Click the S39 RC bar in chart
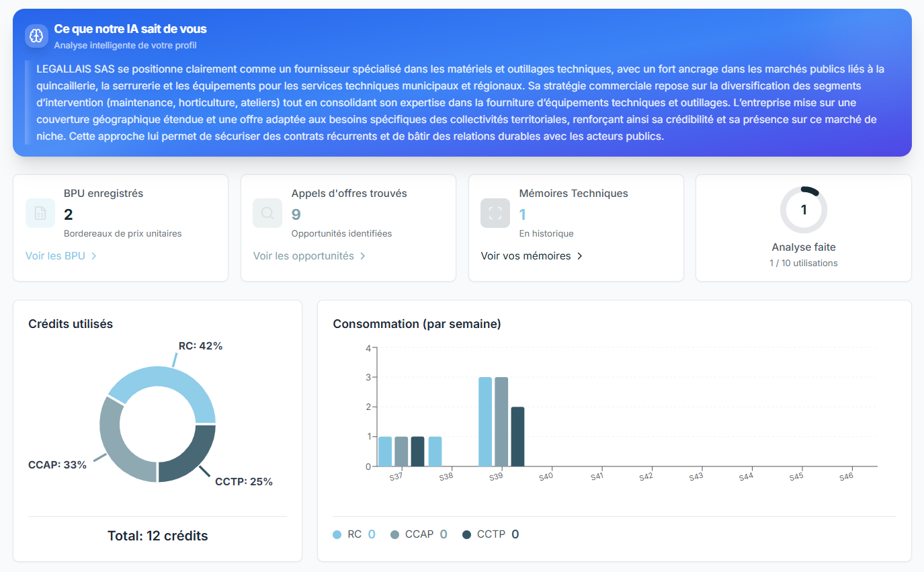 [485, 421]
